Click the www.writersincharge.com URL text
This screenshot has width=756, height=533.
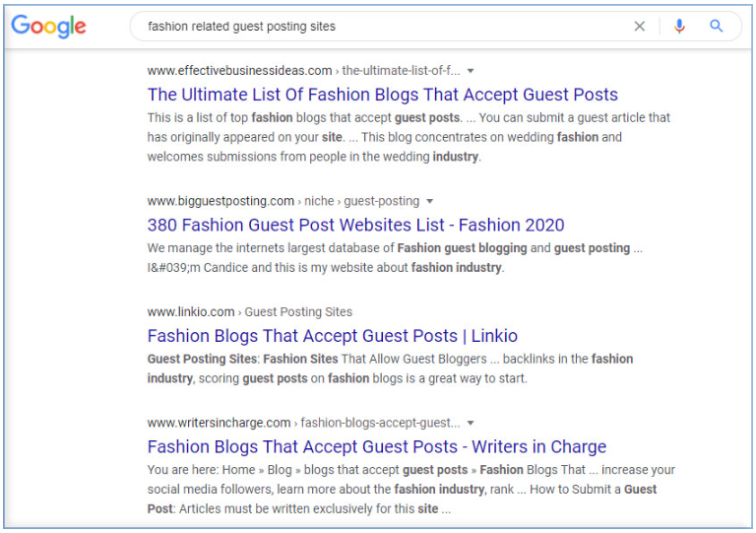219,423
